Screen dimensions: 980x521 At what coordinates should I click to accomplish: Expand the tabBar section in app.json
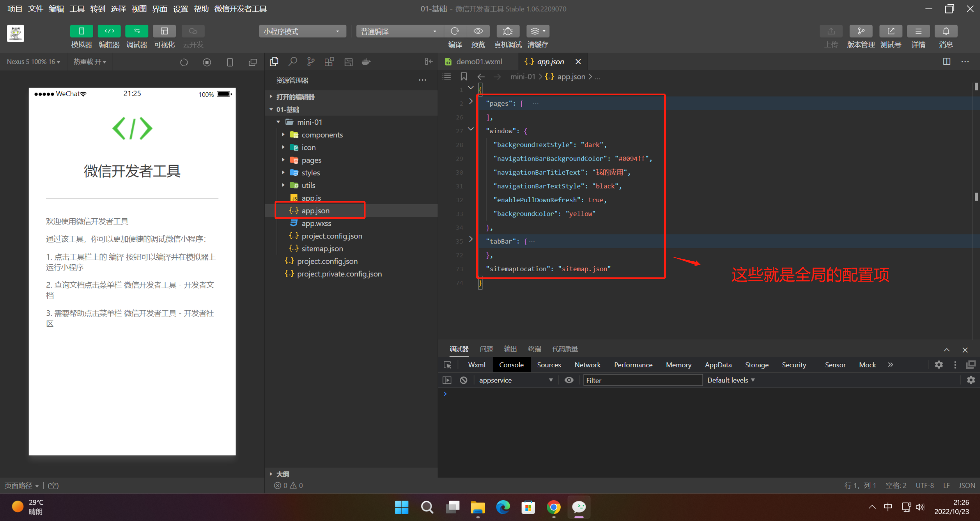pyautogui.click(x=471, y=241)
